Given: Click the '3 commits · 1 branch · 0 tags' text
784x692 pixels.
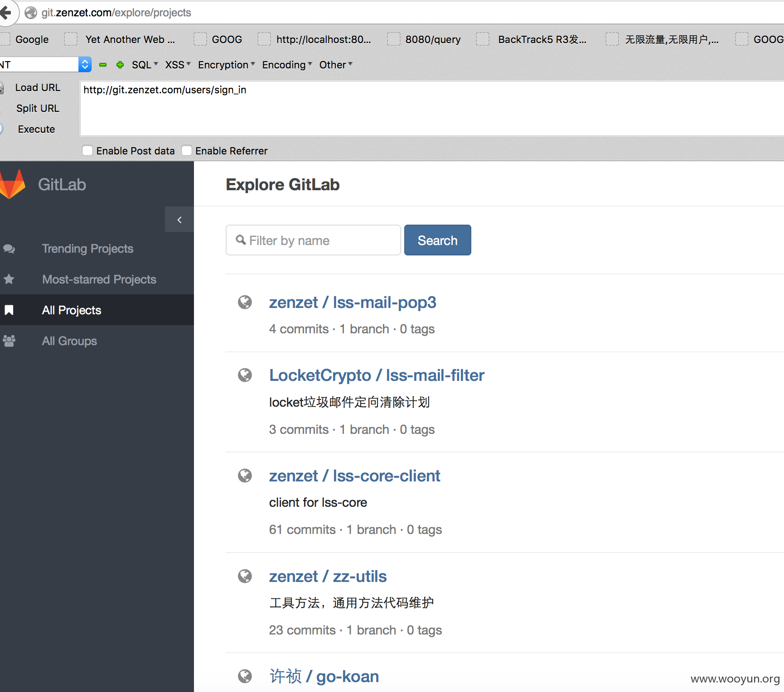Looking at the screenshot, I should coord(352,429).
